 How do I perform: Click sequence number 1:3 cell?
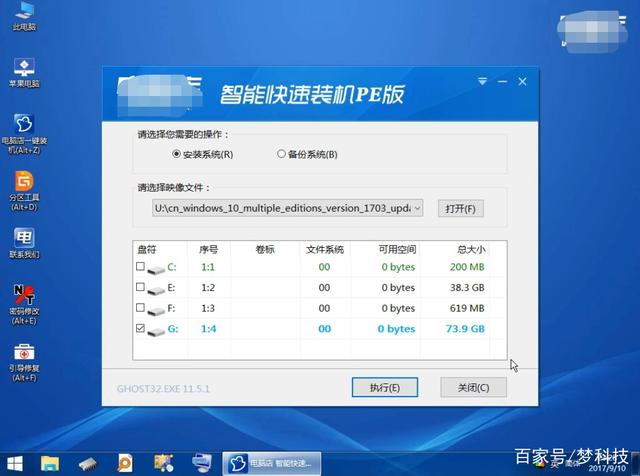point(208,308)
